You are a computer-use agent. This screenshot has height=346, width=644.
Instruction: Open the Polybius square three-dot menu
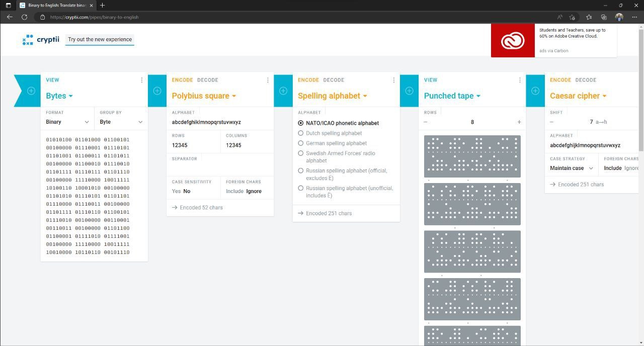point(268,80)
